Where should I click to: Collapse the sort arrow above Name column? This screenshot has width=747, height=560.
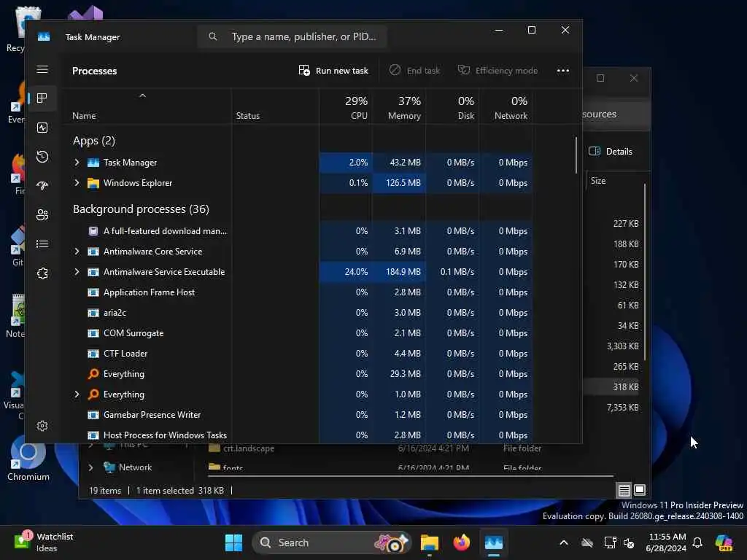point(142,96)
